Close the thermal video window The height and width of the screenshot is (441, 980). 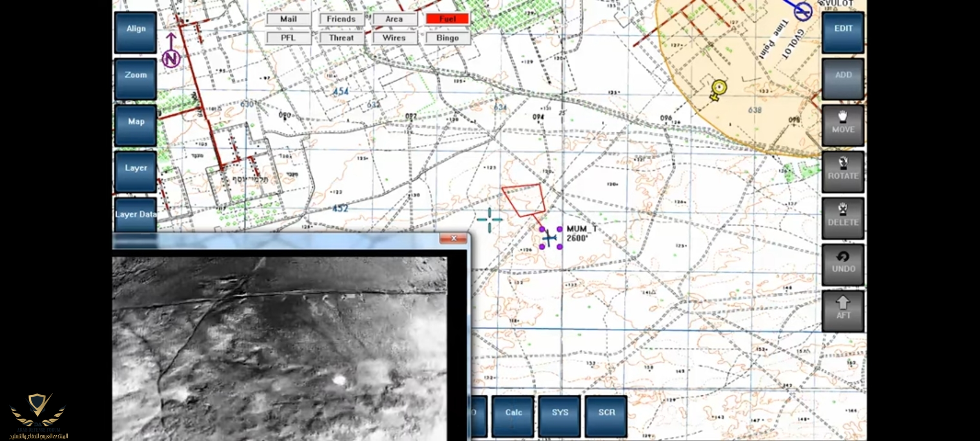453,238
